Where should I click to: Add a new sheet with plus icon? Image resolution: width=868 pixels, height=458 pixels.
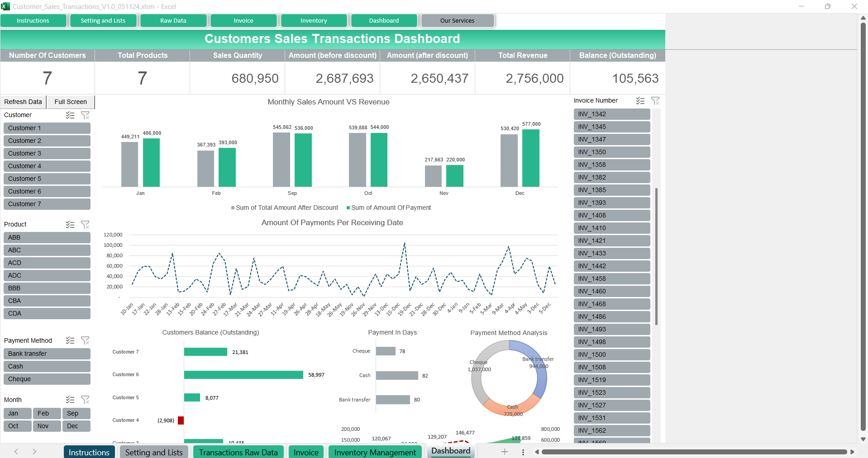click(x=505, y=452)
